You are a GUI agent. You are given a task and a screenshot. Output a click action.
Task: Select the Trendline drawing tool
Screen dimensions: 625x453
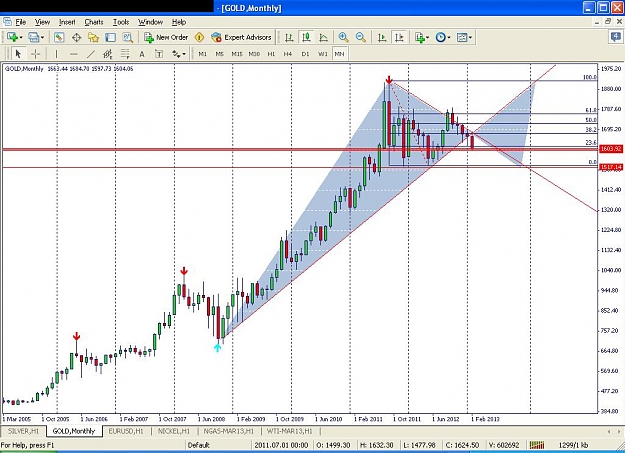point(91,54)
